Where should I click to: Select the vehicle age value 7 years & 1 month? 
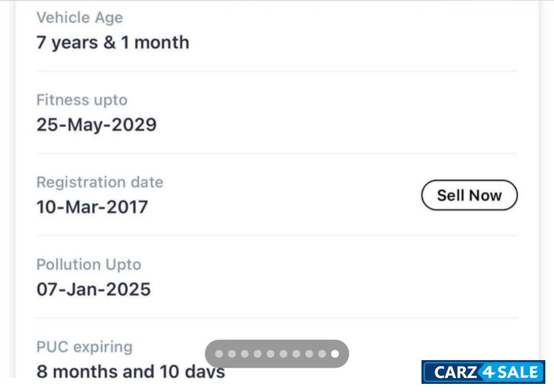[113, 42]
